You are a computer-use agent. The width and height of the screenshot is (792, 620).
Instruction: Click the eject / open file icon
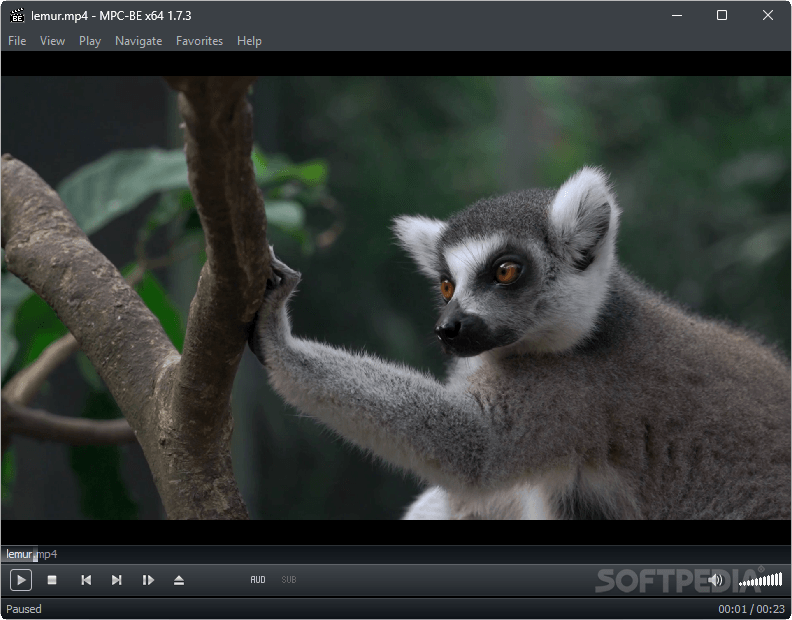[x=179, y=580]
